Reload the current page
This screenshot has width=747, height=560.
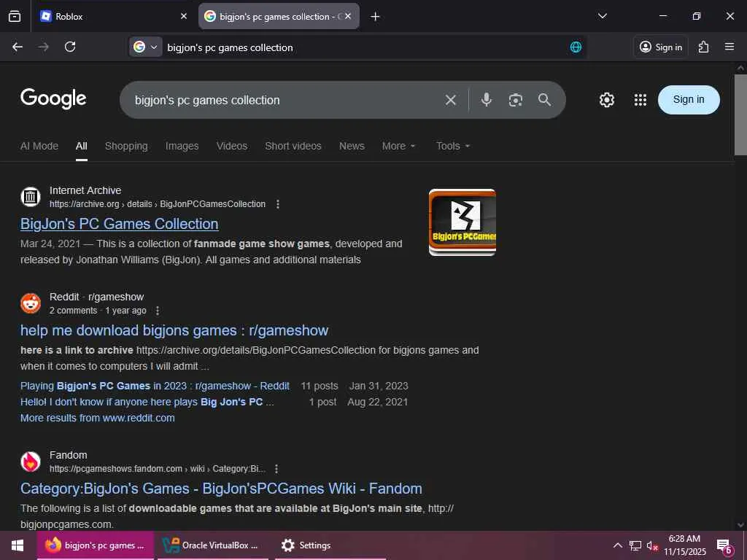(70, 47)
